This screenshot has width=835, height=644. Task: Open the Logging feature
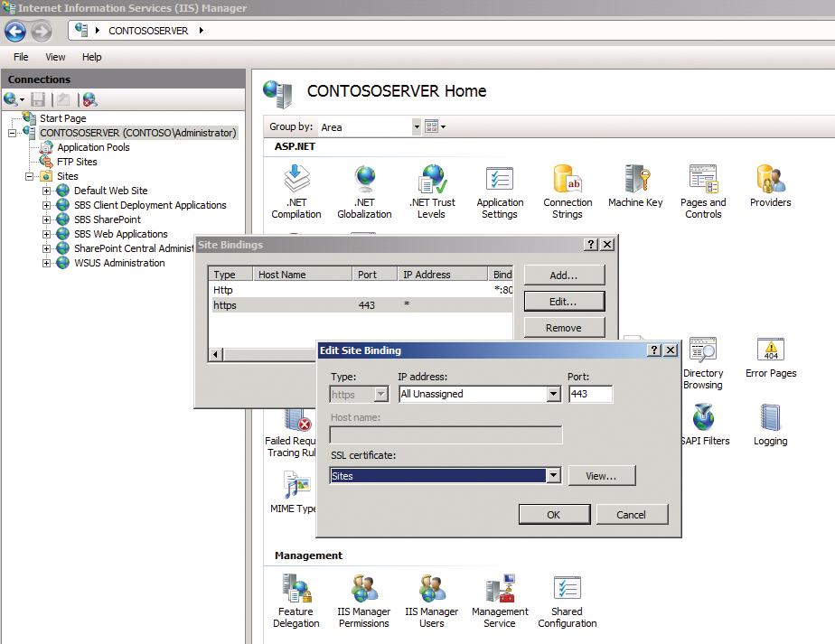point(770,422)
